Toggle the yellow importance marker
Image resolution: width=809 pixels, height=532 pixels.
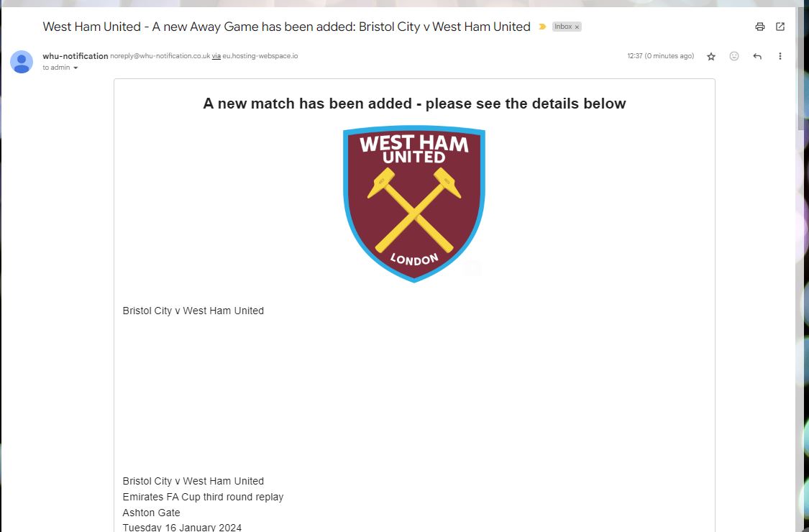point(542,27)
